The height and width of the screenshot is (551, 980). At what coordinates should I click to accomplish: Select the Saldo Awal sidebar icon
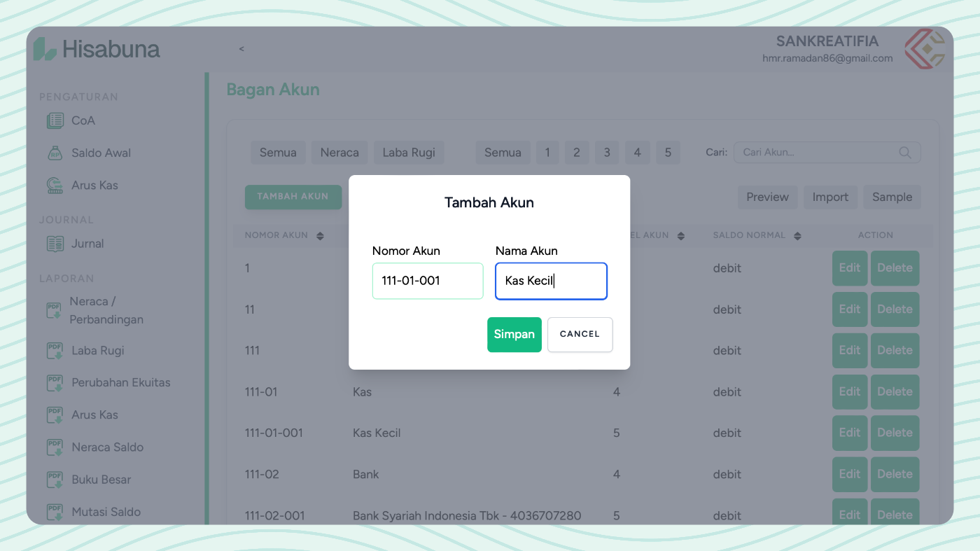pyautogui.click(x=54, y=153)
